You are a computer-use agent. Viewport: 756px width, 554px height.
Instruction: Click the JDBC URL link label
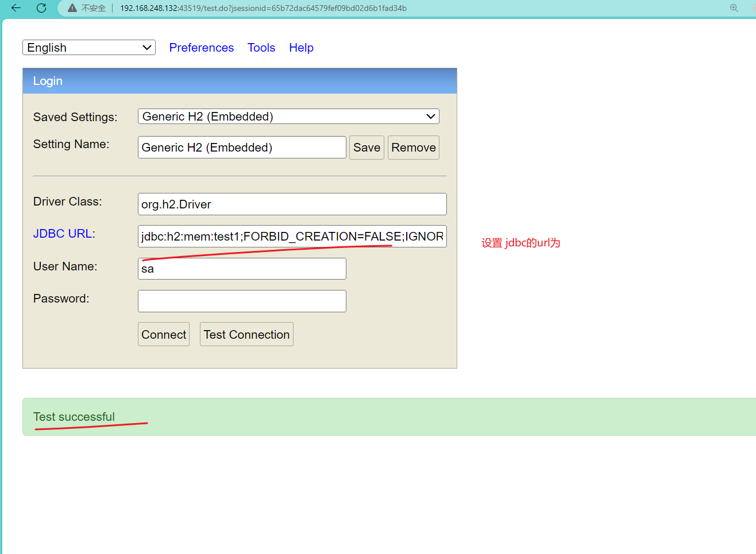[x=63, y=234]
